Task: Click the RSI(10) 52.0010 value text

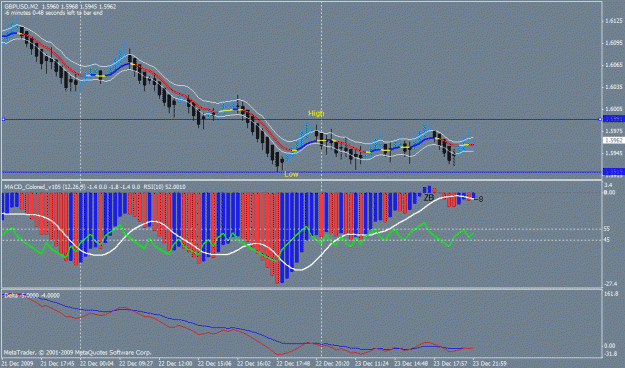Action: (x=164, y=187)
